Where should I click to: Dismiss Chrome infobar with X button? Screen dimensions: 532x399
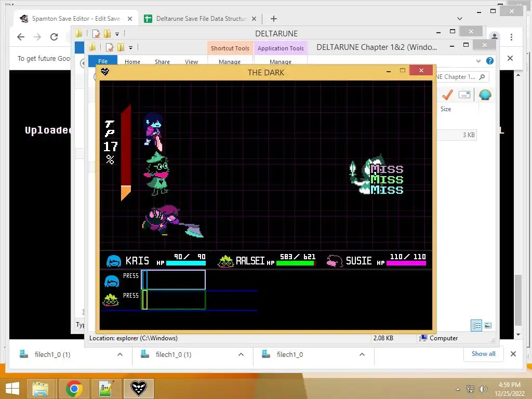pyautogui.click(x=510, y=58)
